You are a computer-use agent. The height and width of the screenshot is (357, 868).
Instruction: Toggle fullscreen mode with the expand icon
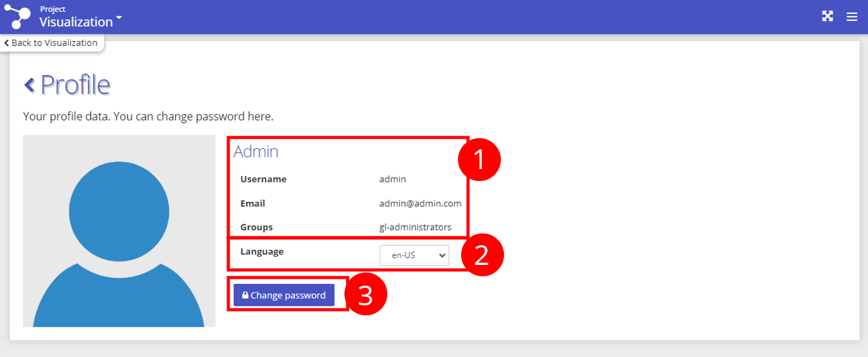pyautogui.click(x=828, y=16)
